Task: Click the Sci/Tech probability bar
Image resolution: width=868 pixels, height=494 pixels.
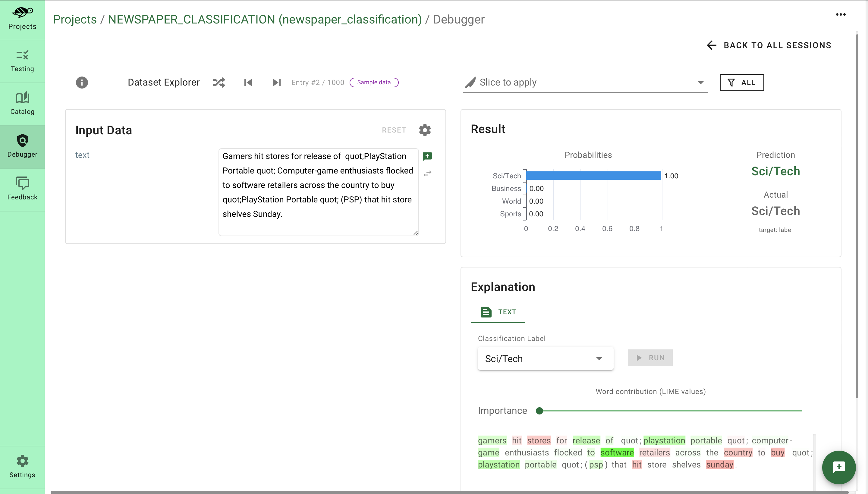Action: pos(593,175)
